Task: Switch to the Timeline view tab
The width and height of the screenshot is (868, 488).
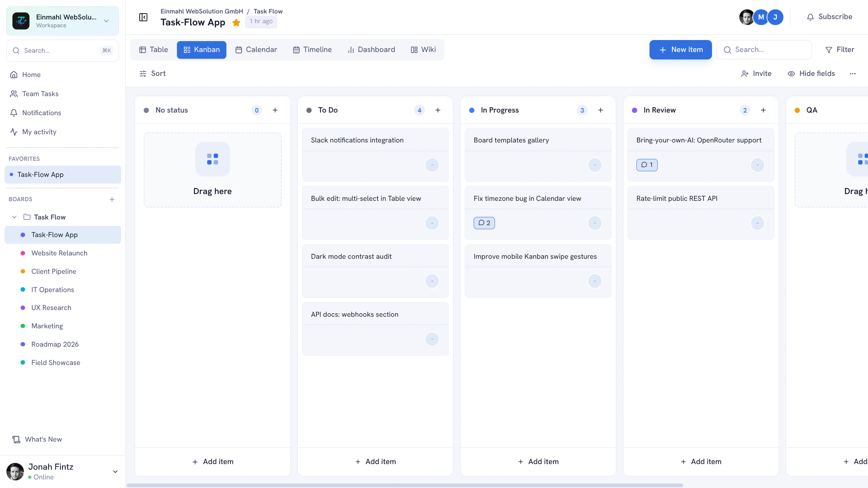Action: (x=312, y=50)
